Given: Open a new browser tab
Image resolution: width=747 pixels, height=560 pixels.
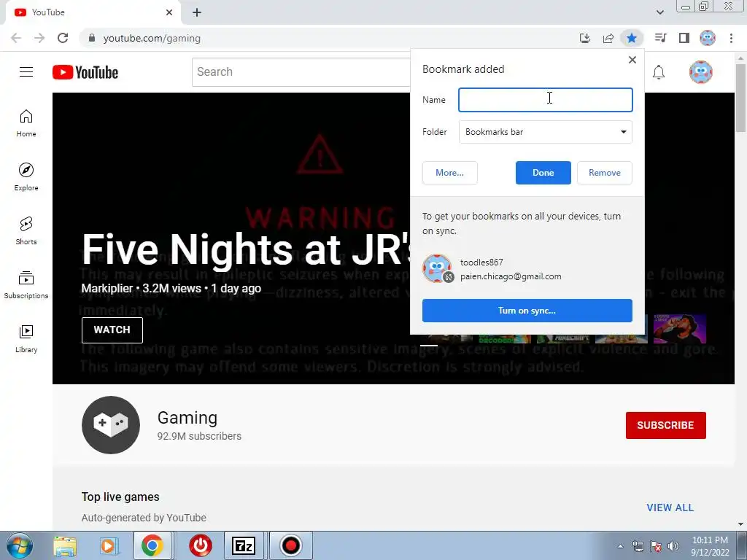Looking at the screenshot, I should click(x=197, y=13).
